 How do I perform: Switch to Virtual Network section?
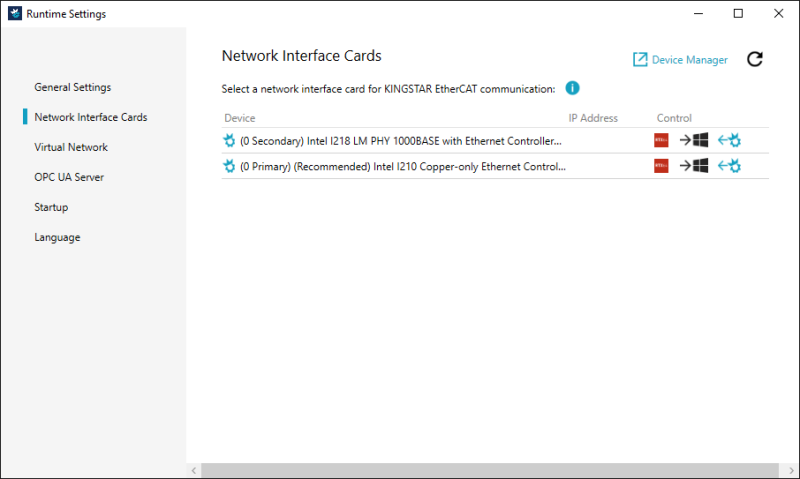coord(70,147)
